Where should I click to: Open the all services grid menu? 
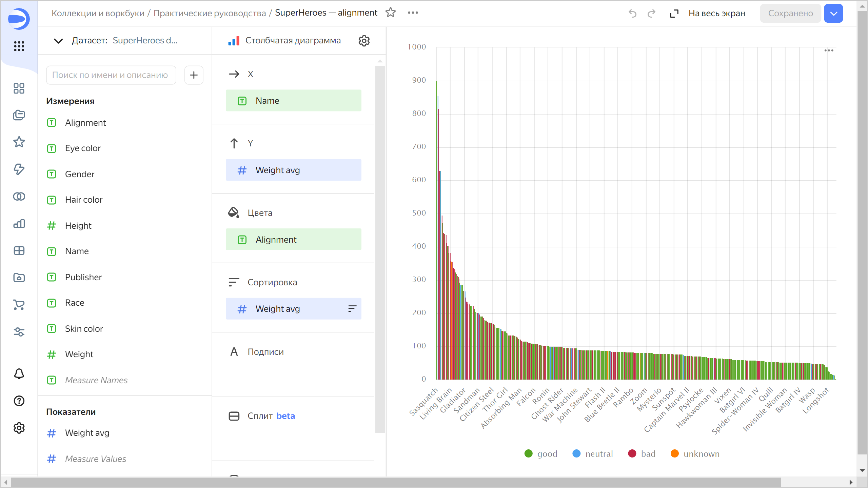point(19,46)
